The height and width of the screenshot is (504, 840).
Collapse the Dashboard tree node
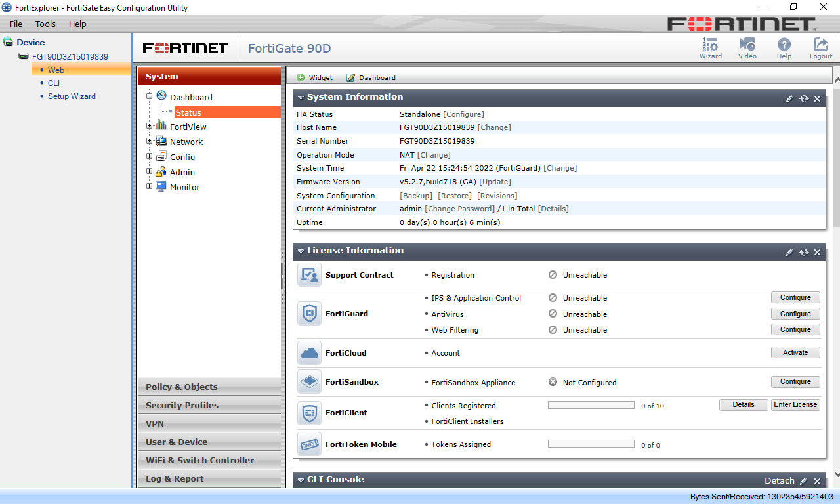point(150,96)
